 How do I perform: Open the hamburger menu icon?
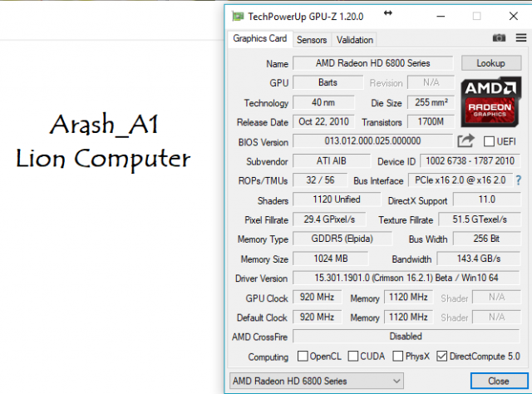tap(519, 38)
